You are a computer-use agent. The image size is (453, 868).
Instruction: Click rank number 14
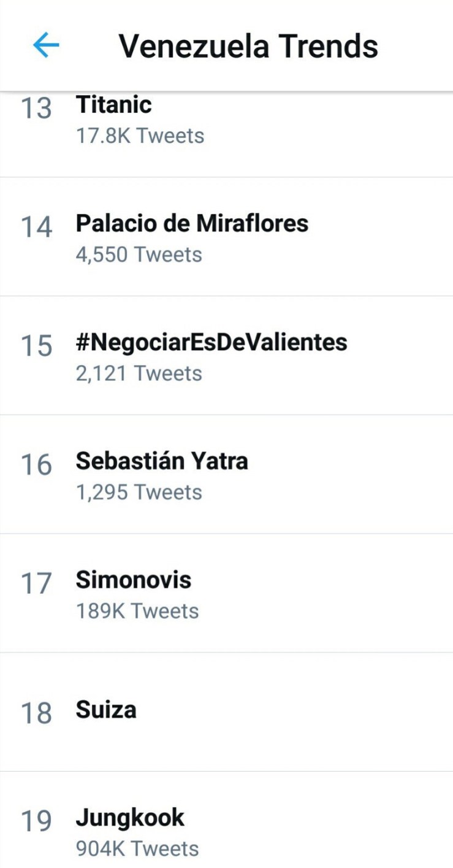point(37,227)
